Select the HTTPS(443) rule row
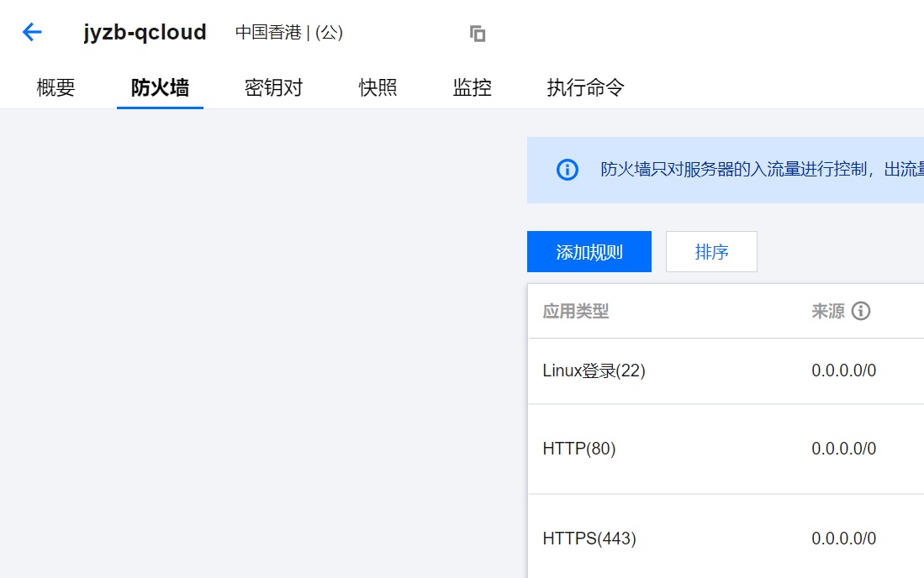Screen dimensions: 924x578 point(589,538)
